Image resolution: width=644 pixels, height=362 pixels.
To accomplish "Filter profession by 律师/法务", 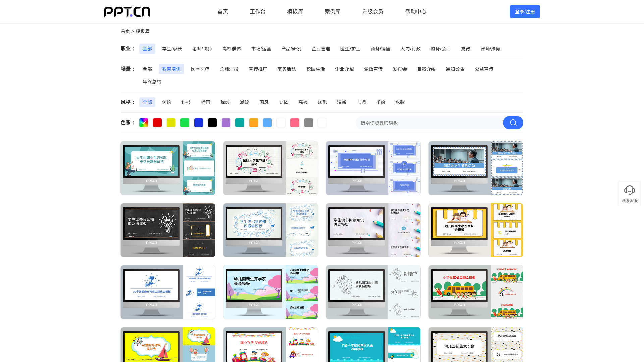I will (490, 49).
